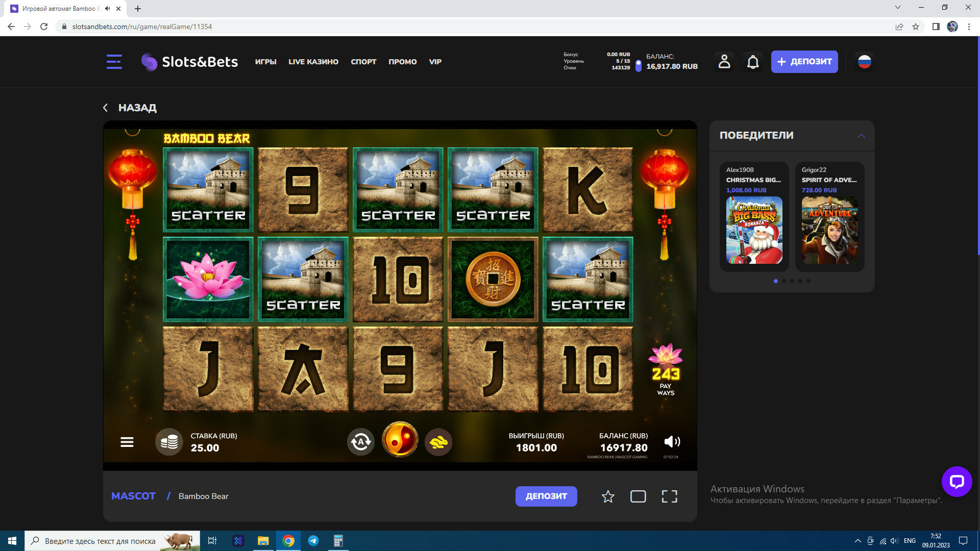Expand the site sidebar menu
The width and height of the screenshot is (980, 551).
(x=114, y=62)
